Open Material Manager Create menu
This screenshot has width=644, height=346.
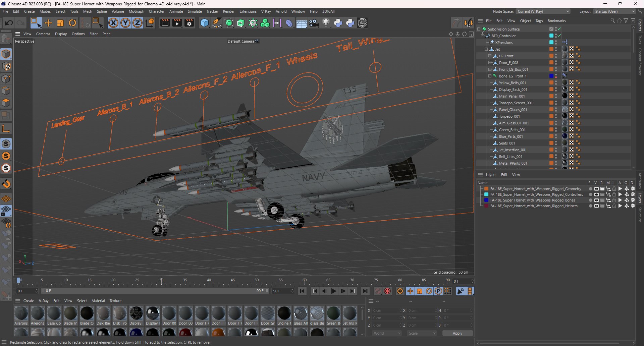click(29, 301)
